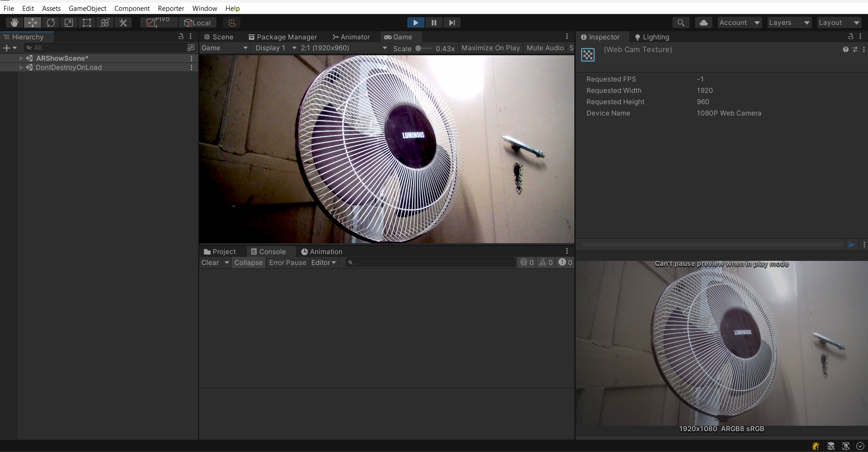Select the Hand tool in the toolbar

click(14, 22)
